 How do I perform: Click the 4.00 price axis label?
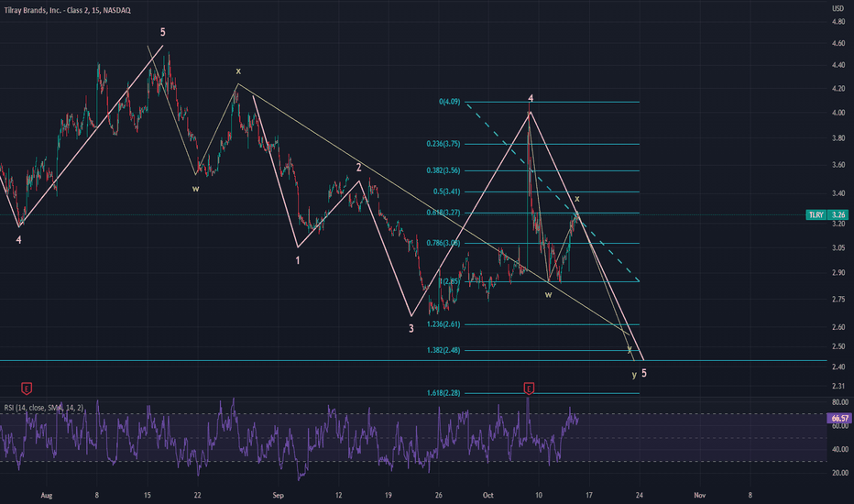click(x=838, y=113)
